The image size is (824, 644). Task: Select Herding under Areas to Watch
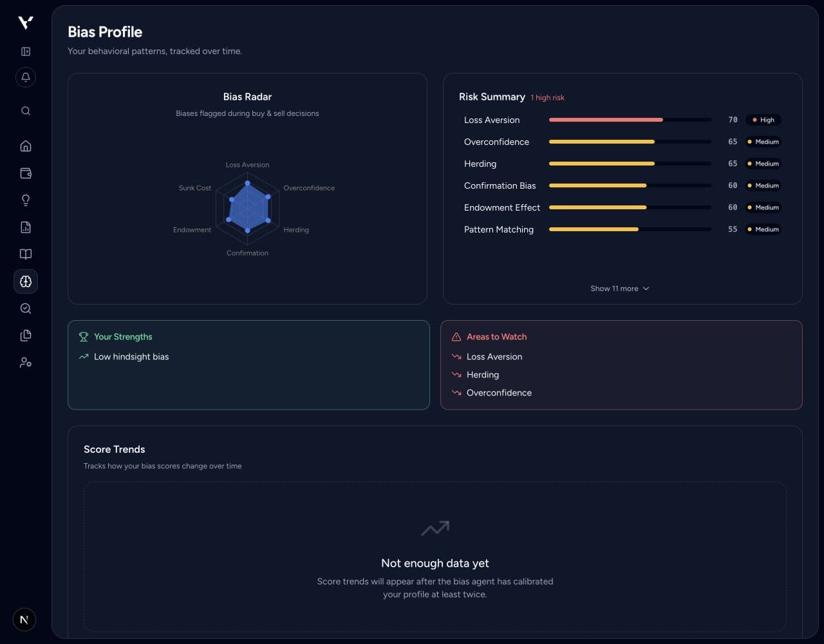(x=483, y=375)
